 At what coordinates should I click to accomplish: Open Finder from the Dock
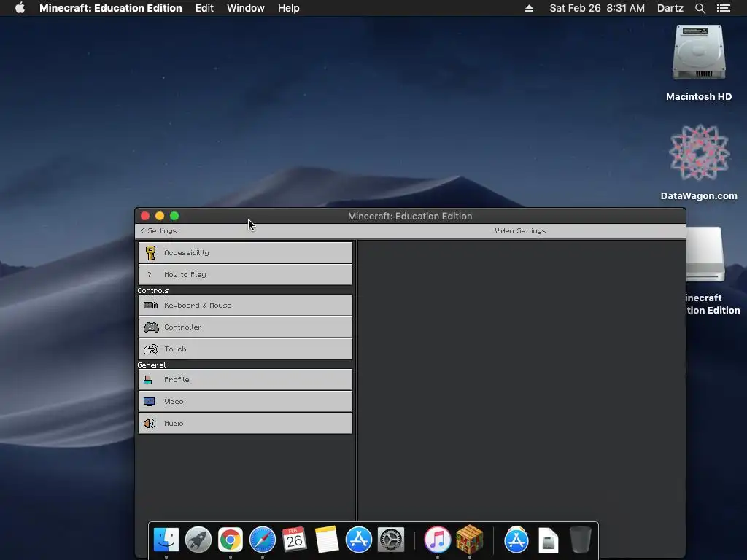[166, 540]
